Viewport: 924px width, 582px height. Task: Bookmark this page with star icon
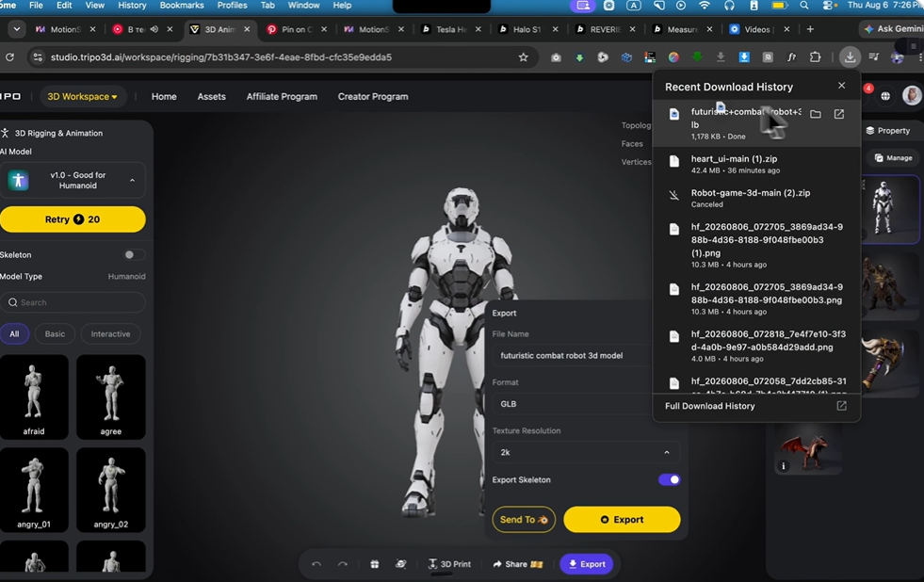[524, 57]
